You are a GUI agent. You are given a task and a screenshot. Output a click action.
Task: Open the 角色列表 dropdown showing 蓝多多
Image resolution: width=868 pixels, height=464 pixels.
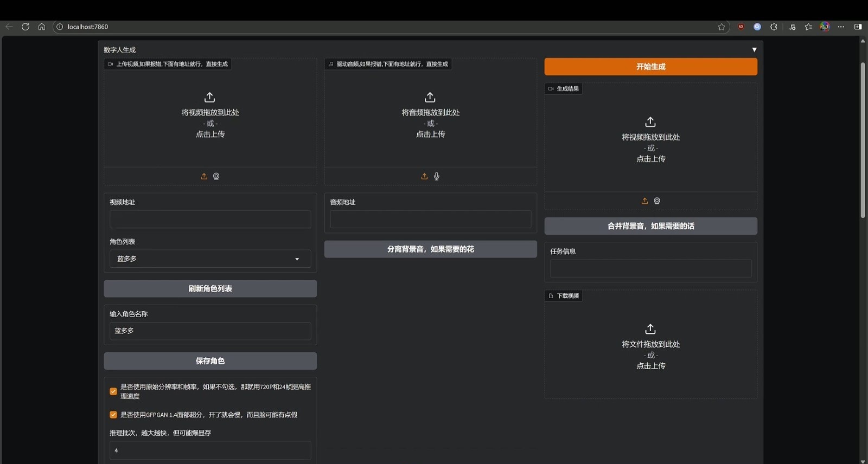pyautogui.click(x=210, y=259)
